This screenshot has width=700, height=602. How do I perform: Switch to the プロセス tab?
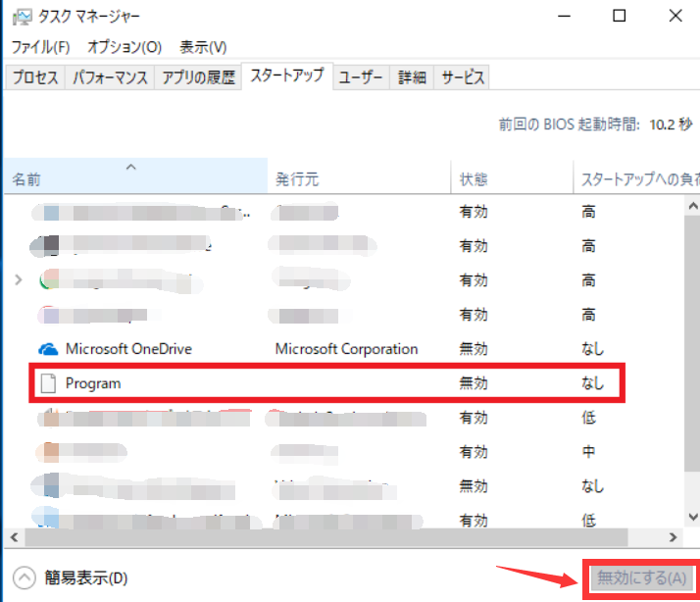tap(35, 77)
